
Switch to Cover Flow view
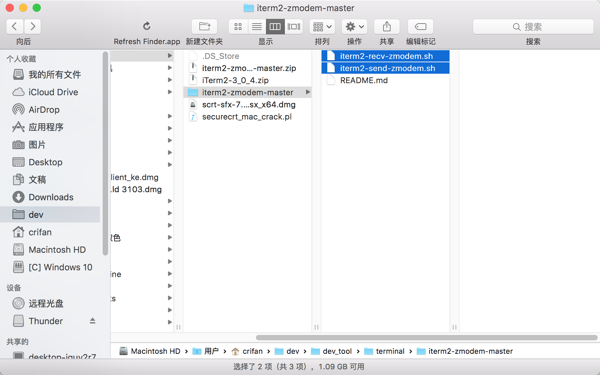[294, 26]
